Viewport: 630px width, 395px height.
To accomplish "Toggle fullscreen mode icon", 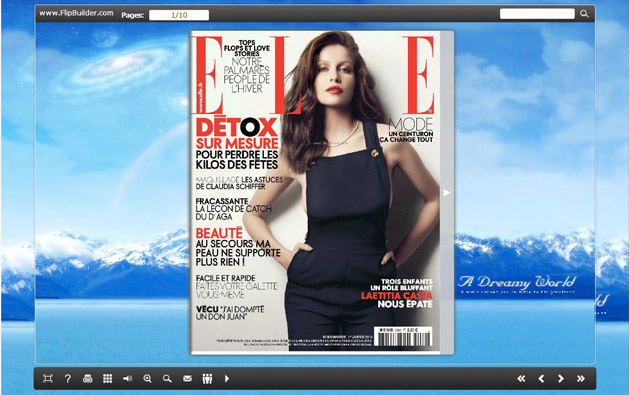I will pyautogui.click(x=48, y=379).
